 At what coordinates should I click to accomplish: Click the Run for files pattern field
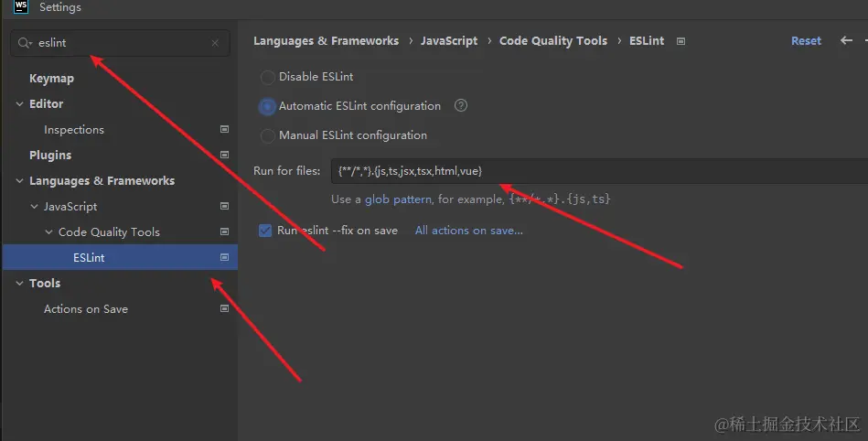599,171
